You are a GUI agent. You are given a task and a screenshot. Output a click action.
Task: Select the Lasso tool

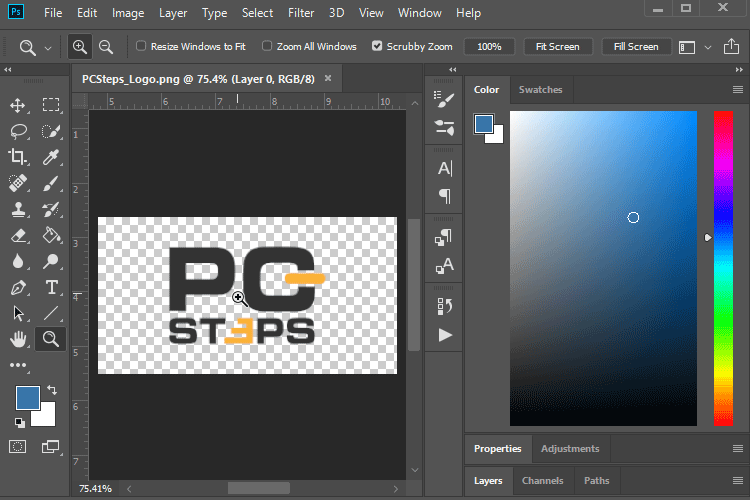(x=18, y=131)
